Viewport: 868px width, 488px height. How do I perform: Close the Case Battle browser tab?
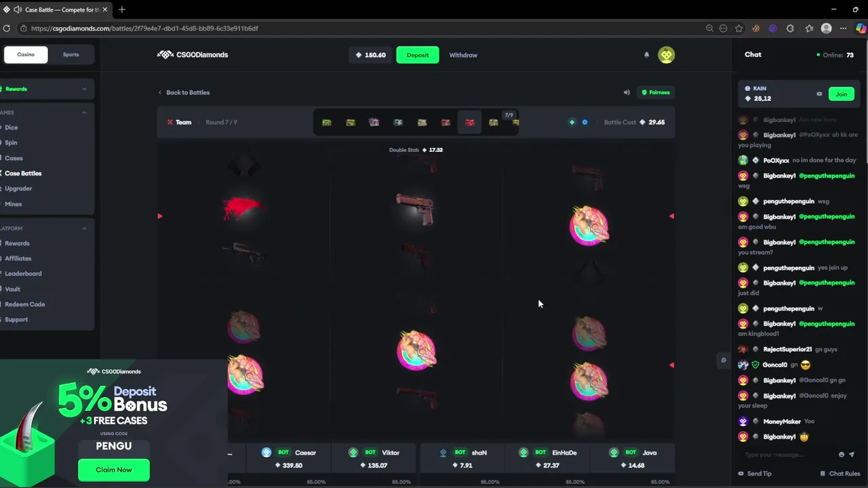(x=105, y=9)
